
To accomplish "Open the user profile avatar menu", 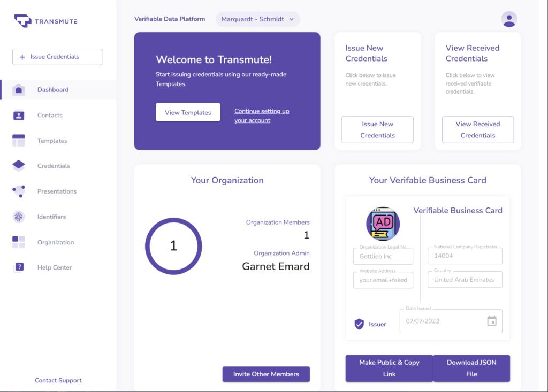I will point(509,19).
